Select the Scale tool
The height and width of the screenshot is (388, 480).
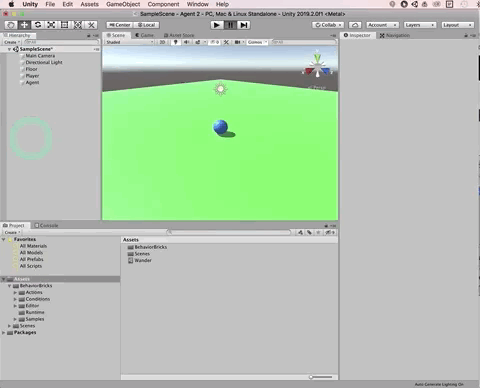pyautogui.click(x=51, y=25)
